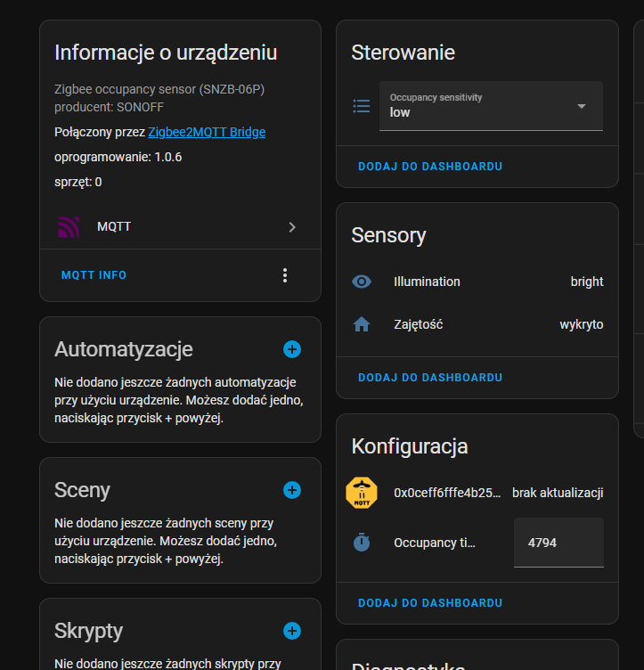Open the three-dot device options menu
Screen dimensions: 644x670
coord(285,275)
